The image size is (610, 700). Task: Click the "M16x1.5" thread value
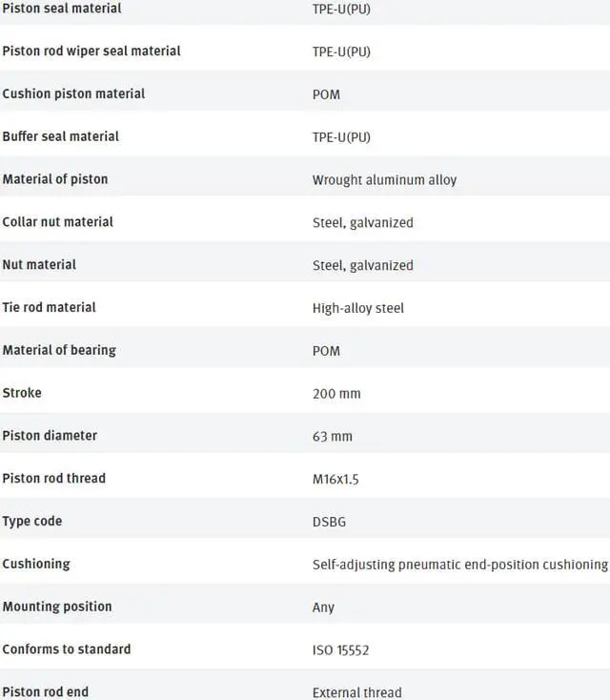335,480
